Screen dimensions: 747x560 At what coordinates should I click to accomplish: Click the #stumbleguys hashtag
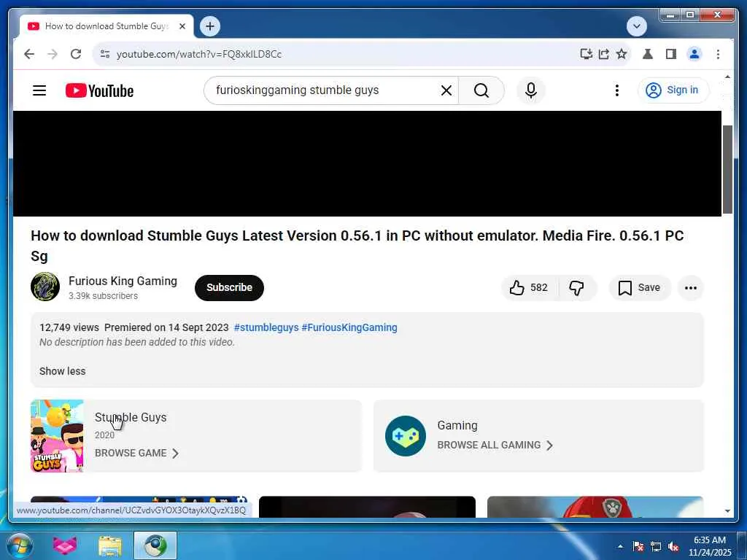(x=266, y=327)
